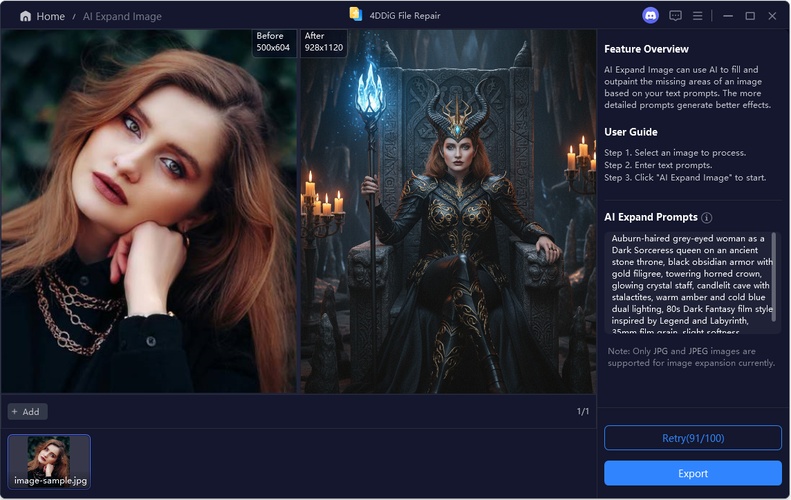This screenshot has width=791, height=500.
Task: Click the JPG/JPEG support note
Action: click(691, 357)
